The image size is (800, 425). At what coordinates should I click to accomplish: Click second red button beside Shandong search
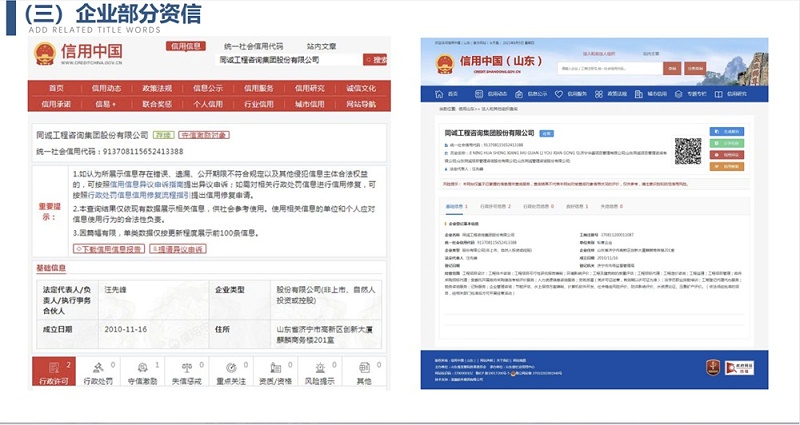coord(695,68)
